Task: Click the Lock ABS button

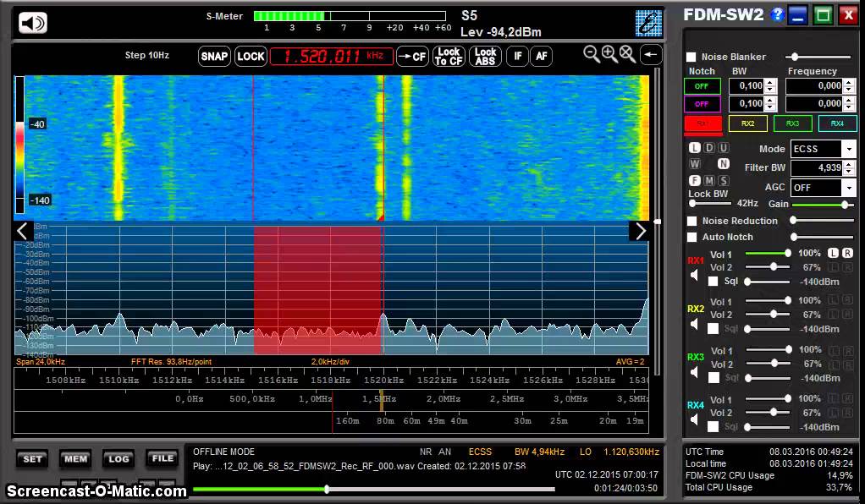Action: (x=485, y=57)
